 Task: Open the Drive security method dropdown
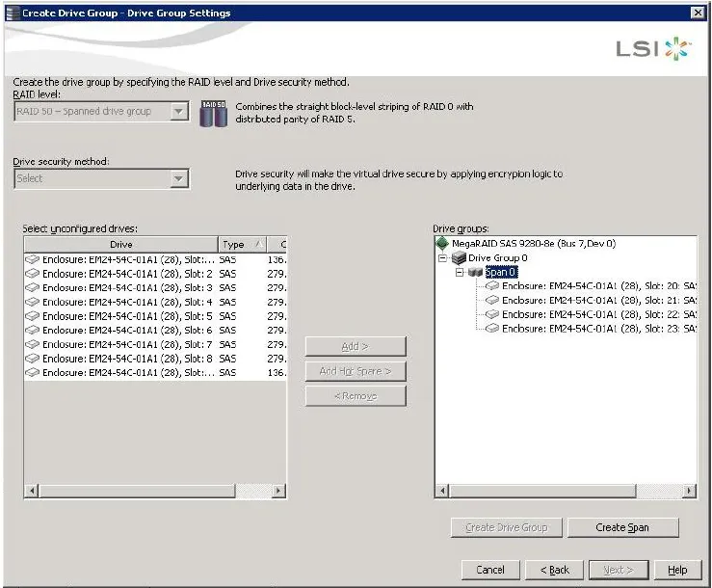[178, 179]
